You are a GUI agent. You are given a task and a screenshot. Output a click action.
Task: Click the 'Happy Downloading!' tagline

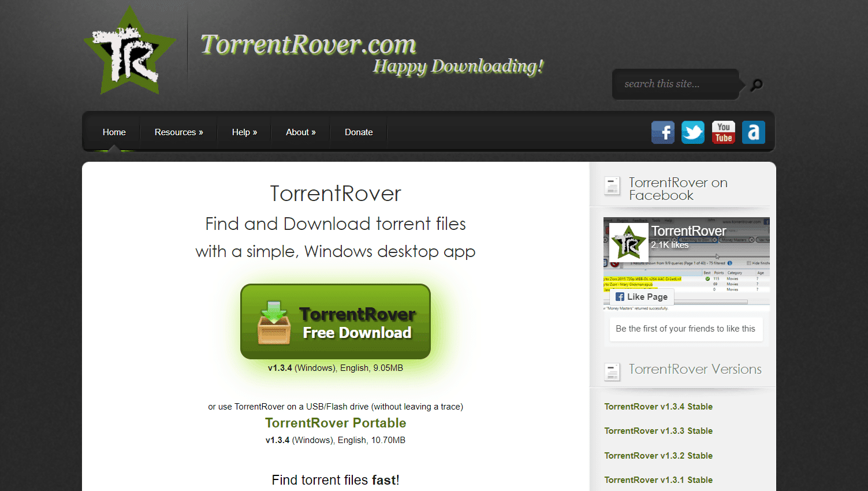[x=459, y=66]
